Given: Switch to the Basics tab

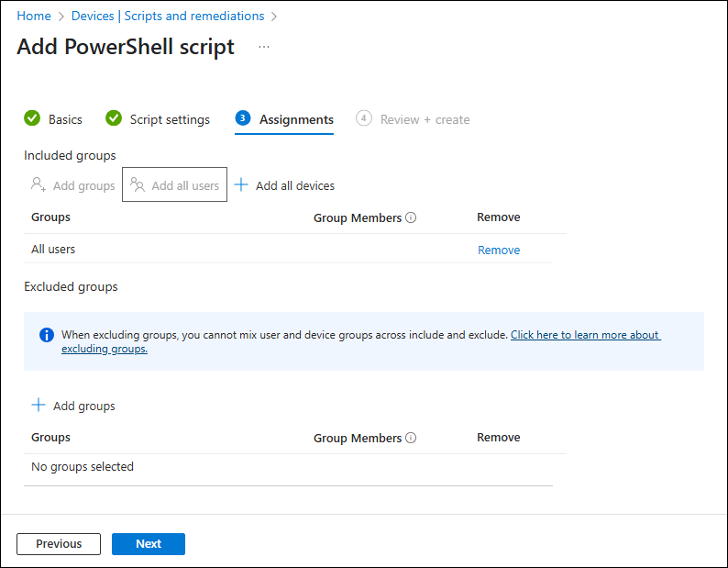Looking at the screenshot, I should click(x=65, y=119).
